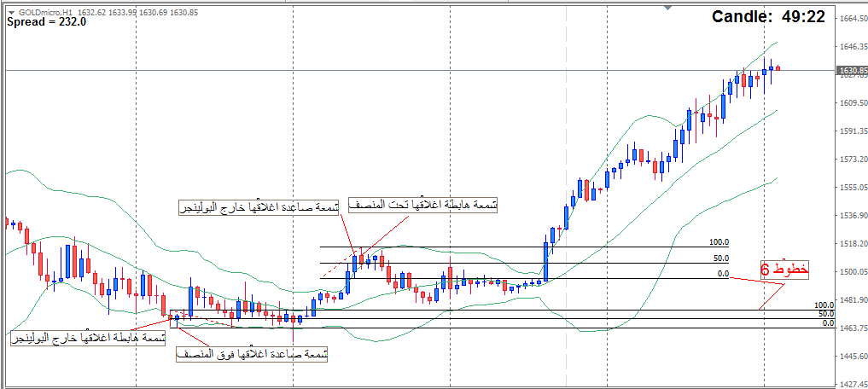Click the last red candle at current price
868x389 pixels.
click(x=778, y=68)
